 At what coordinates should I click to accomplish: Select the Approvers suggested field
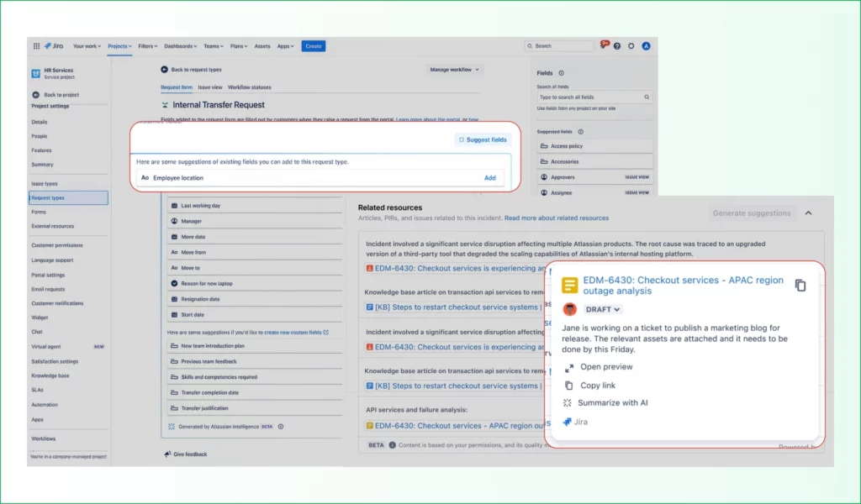594,177
